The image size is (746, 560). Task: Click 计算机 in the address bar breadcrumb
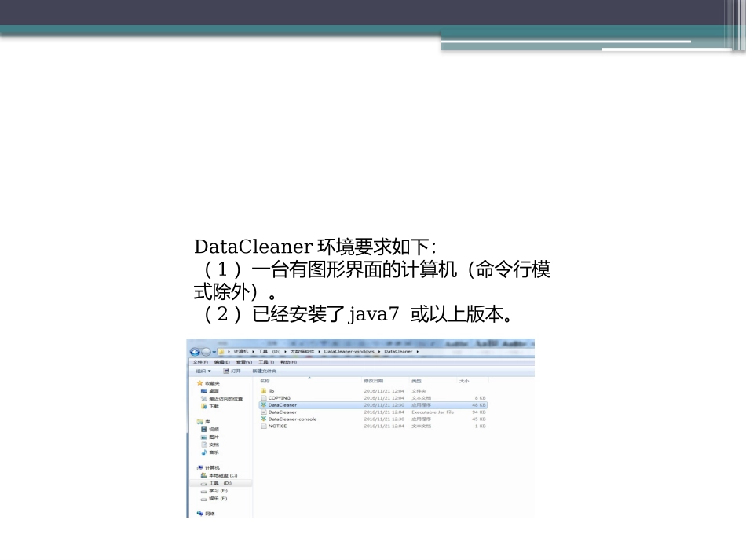241,352
